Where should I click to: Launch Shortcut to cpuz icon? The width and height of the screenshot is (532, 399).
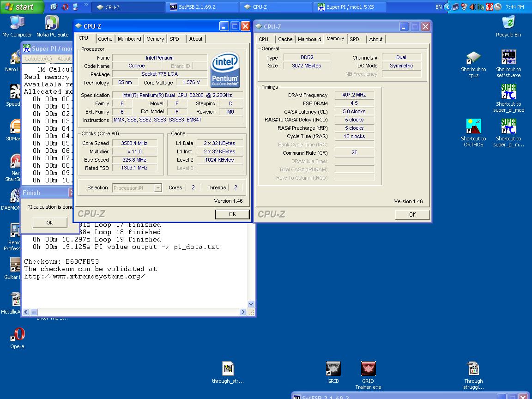point(473,65)
